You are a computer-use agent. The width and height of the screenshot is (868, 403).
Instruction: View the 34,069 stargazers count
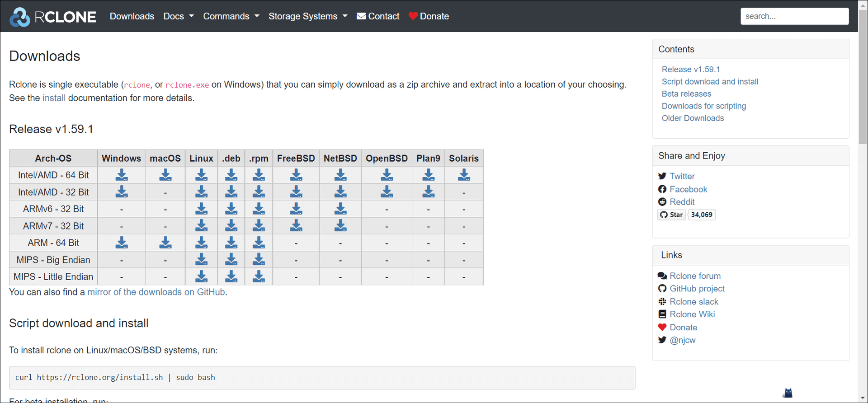(702, 215)
